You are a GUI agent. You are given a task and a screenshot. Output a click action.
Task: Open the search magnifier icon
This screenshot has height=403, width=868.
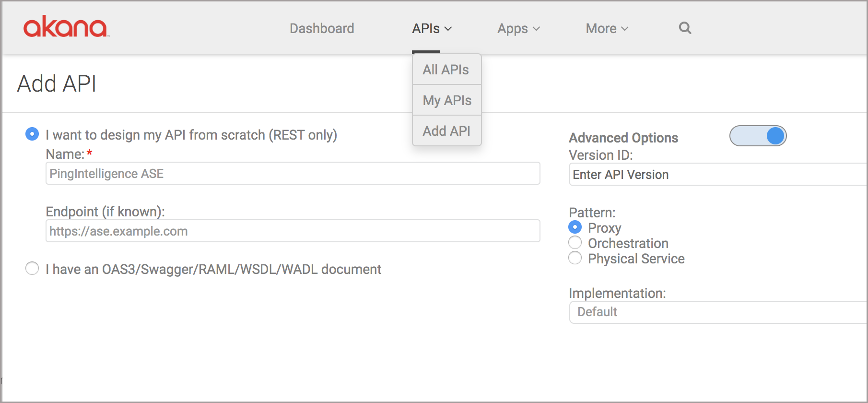click(x=685, y=28)
